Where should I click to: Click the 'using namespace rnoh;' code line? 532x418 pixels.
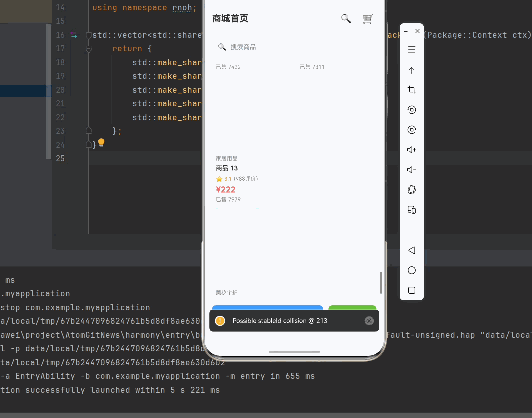[x=144, y=8]
